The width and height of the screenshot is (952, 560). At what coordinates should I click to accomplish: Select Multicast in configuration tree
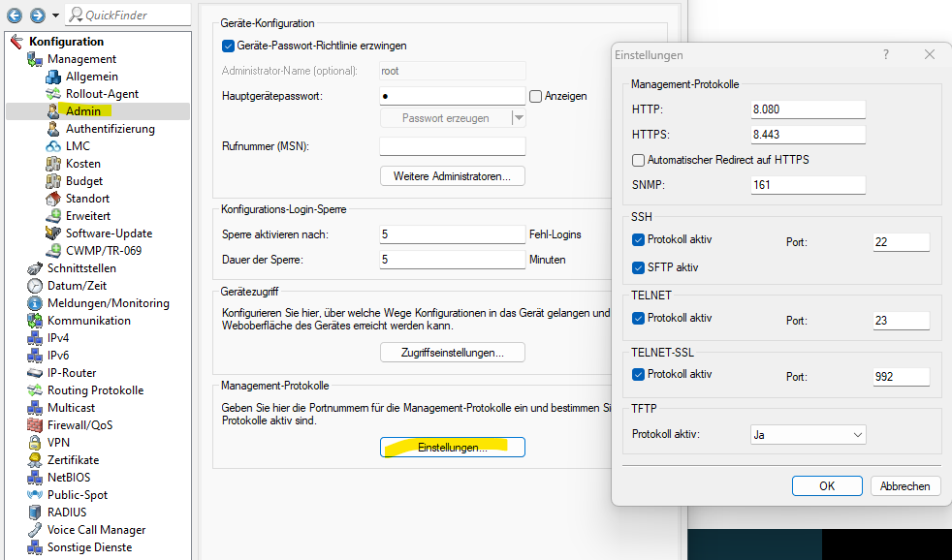point(71,408)
